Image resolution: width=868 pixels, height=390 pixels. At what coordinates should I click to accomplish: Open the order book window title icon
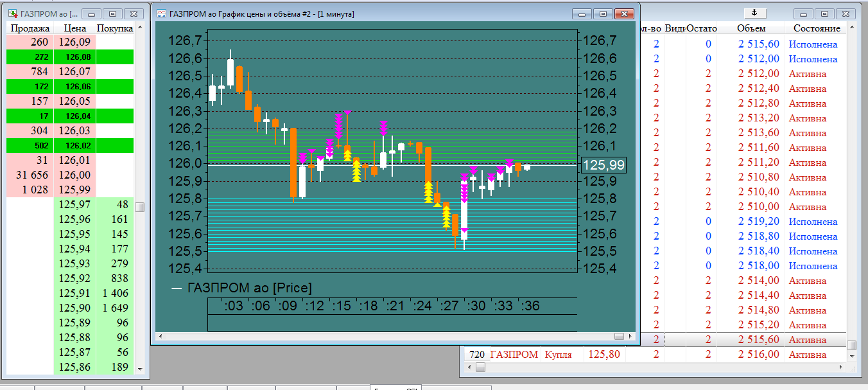tap(13, 13)
